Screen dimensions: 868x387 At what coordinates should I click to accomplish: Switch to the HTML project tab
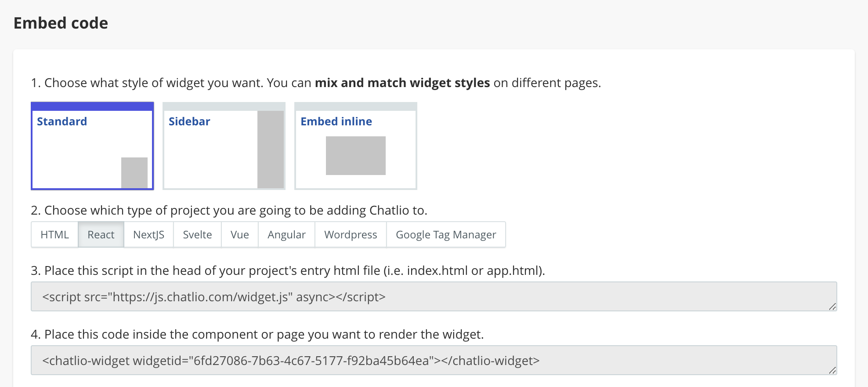[54, 235]
